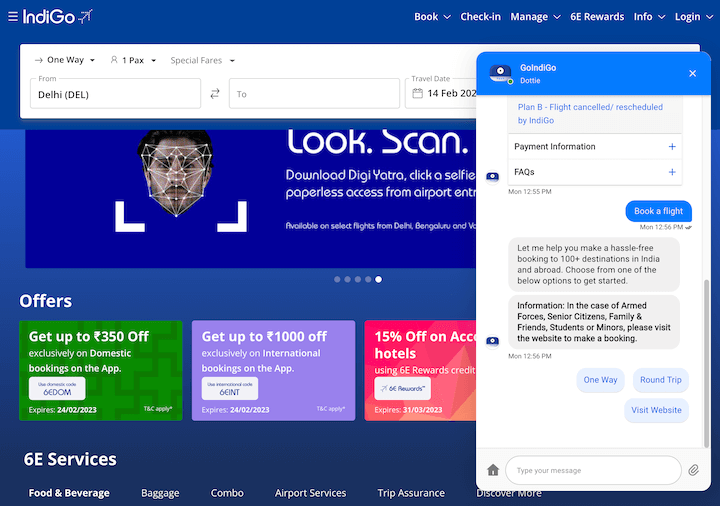Viewport: 720px width, 506px height.
Task: Open the Manage menu
Action: [535, 17]
